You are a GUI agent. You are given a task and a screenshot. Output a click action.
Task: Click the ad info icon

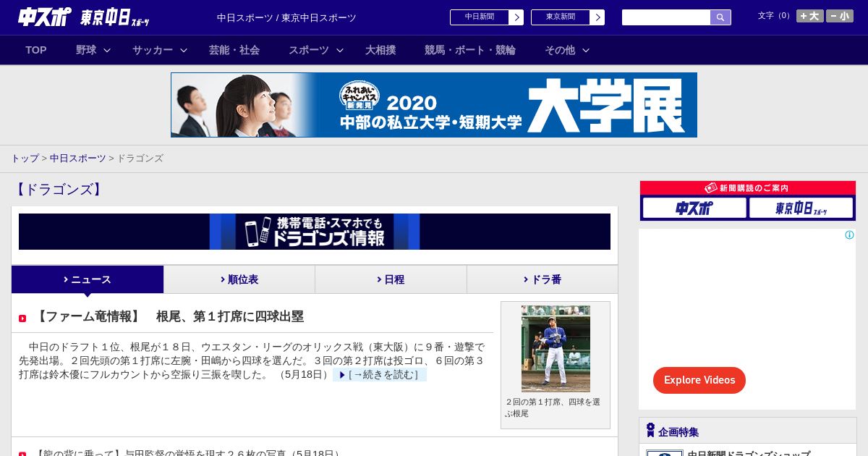[849, 235]
